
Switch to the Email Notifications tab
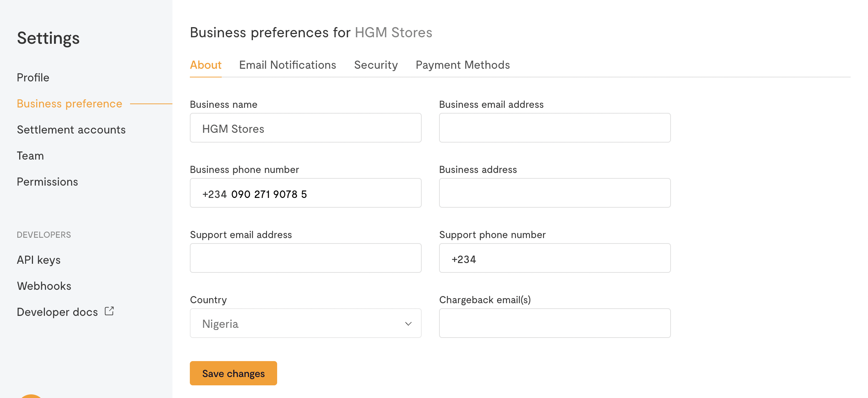coord(287,65)
